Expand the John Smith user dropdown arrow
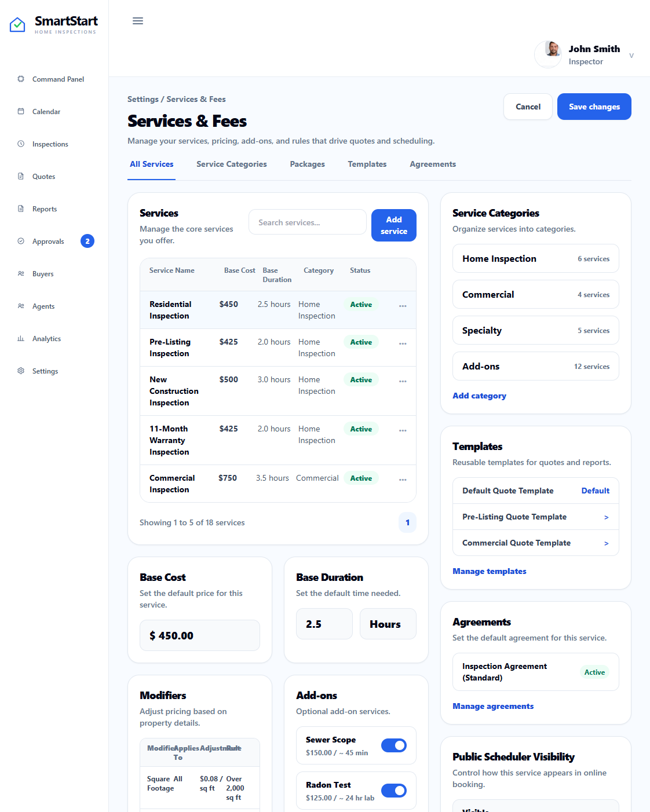Viewport: 650px width, 812px height. click(x=631, y=56)
